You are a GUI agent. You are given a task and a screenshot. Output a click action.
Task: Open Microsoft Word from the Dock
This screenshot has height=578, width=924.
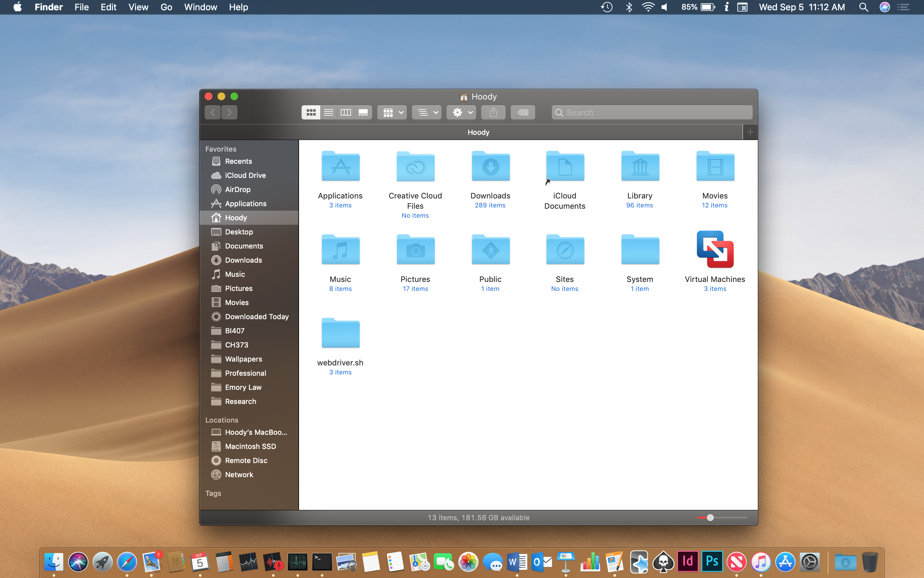click(517, 562)
